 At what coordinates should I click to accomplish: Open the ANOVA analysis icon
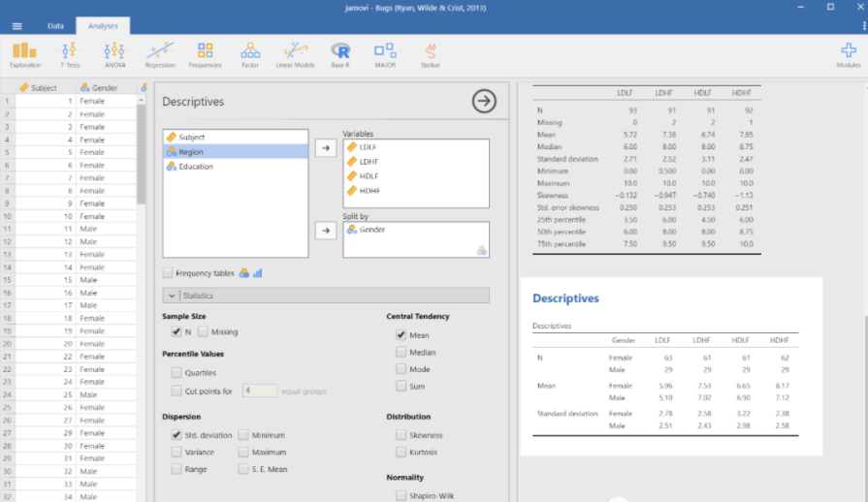tap(114, 54)
